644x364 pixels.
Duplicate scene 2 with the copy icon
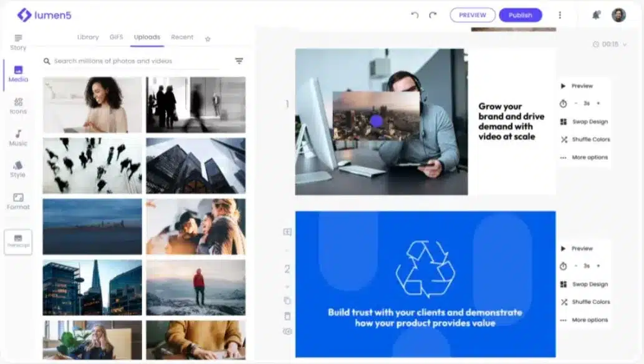287,300
